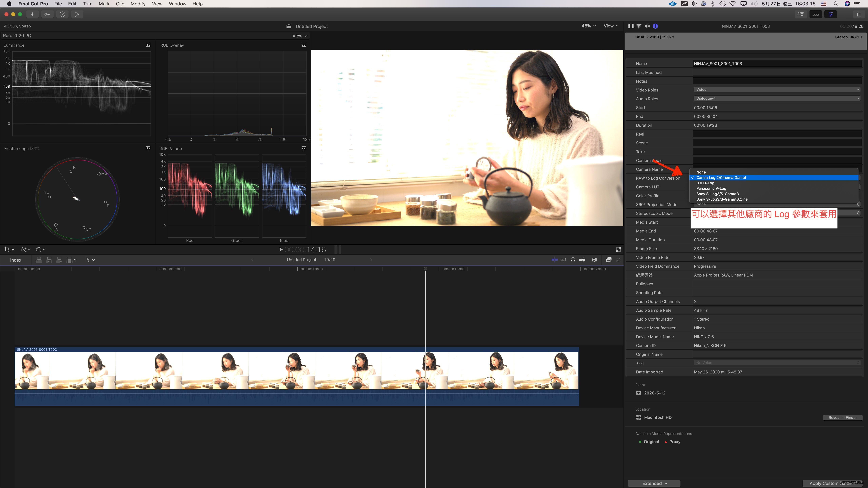
Task: Click the timeline Index button
Action: [15, 260]
